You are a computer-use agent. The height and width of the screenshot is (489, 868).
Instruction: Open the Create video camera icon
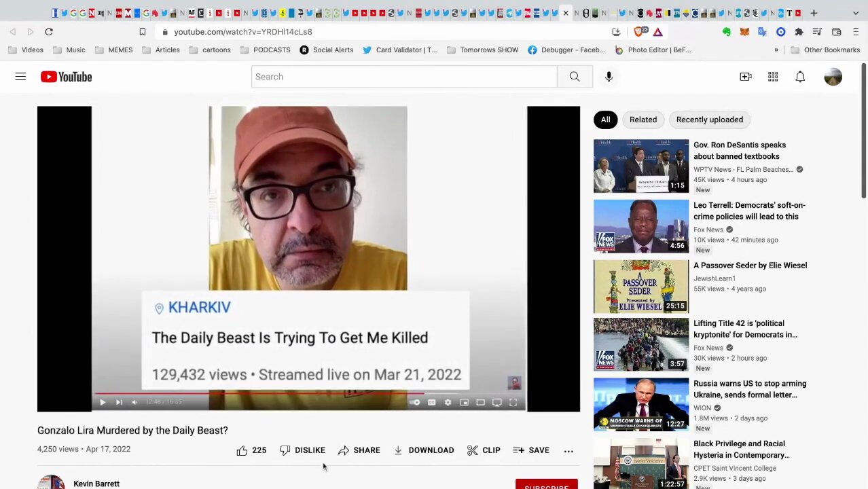[746, 77]
